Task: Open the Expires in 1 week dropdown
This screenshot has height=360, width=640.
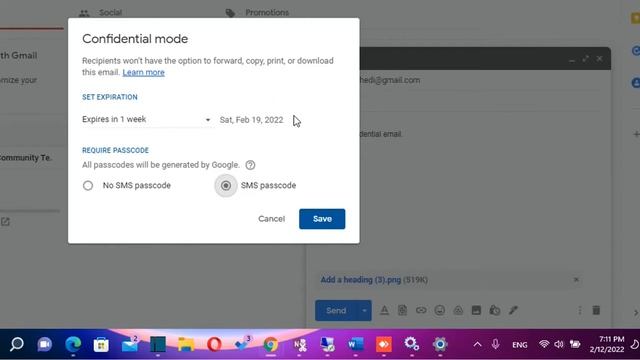Action: [147, 120]
